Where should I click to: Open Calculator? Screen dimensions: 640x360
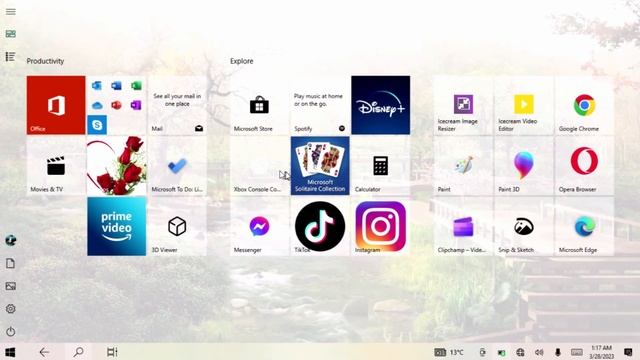coord(380,166)
